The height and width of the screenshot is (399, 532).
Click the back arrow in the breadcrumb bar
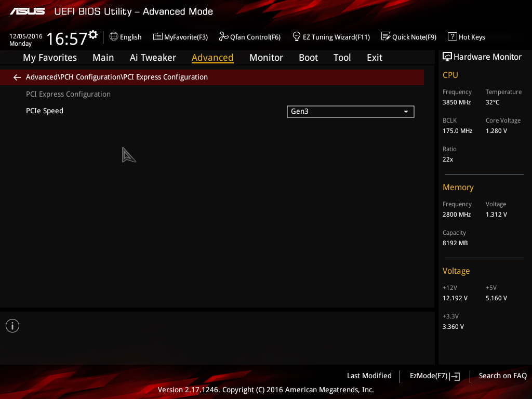[x=17, y=77]
